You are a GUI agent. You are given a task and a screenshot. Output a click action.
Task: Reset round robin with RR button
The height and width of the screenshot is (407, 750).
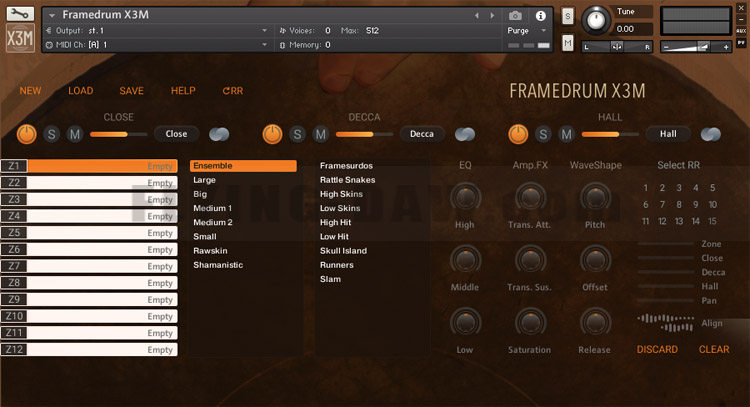(233, 91)
